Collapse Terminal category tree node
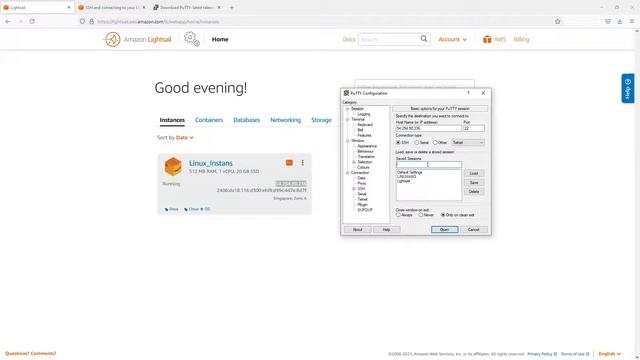 pos(347,119)
